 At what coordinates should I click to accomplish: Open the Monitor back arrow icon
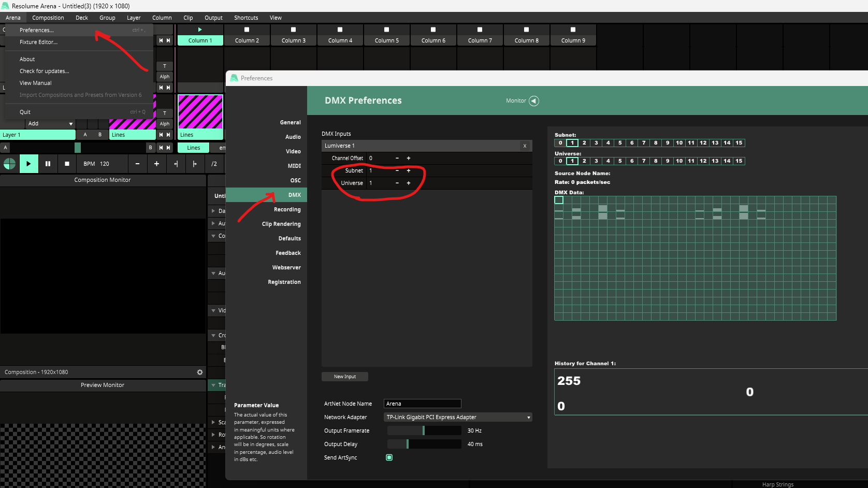534,101
